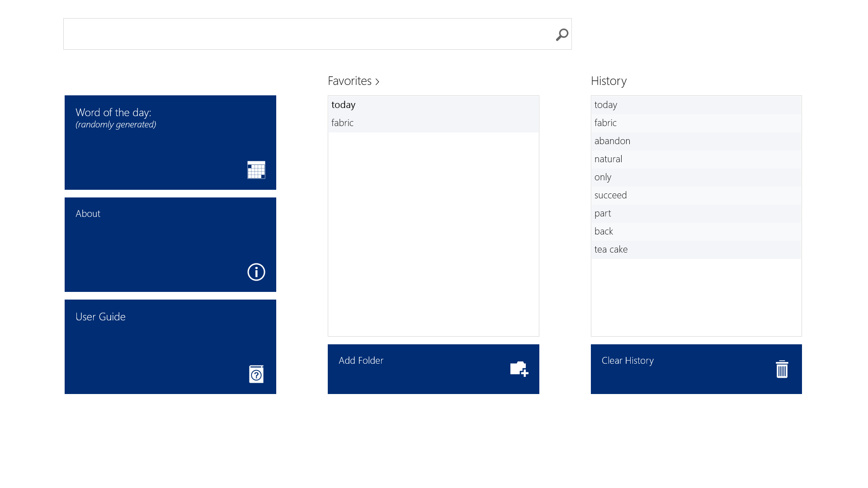Click the Favorites heading
868x488 pixels.
(350, 81)
